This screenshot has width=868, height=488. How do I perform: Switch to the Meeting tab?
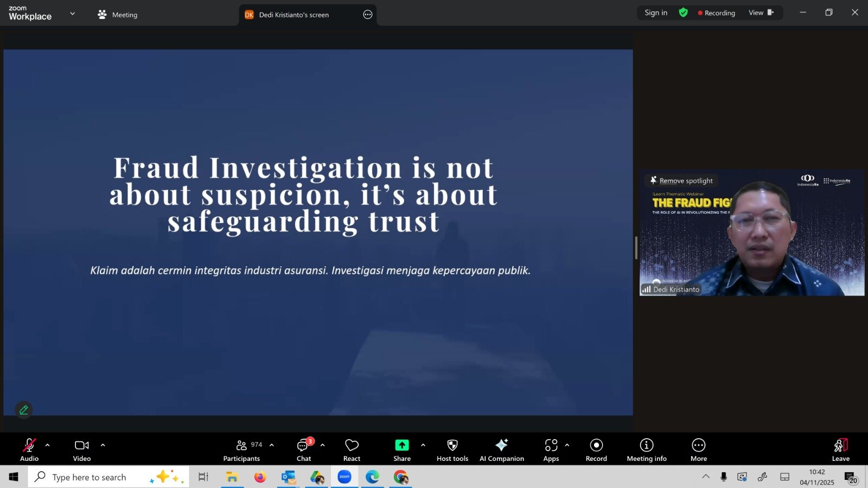click(118, 15)
